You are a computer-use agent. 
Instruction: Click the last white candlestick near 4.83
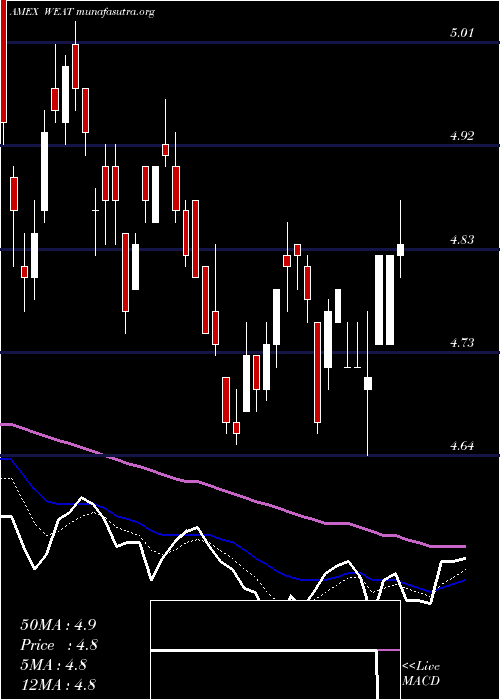click(x=400, y=250)
